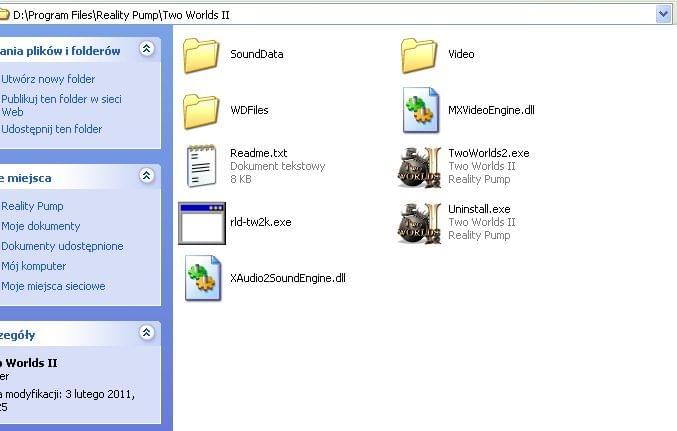Select the rld-tw2k.exe window icon
Image resolution: width=677 pixels, height=431 pixels.
point(202,223)
